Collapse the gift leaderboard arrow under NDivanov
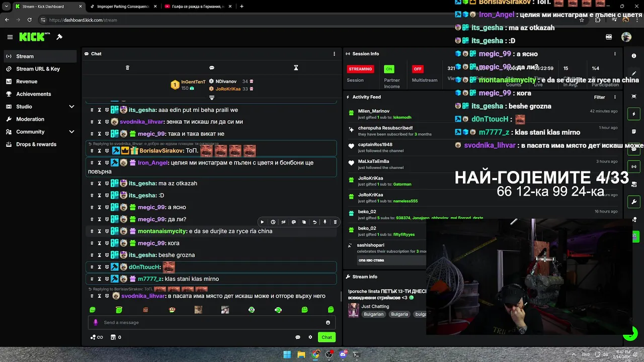 (x=212, y=98)
